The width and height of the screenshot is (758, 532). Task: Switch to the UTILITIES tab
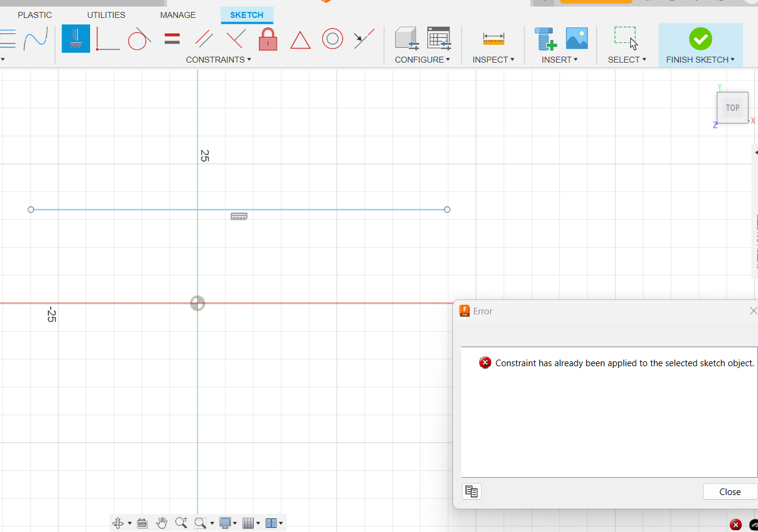click(x=106, y=15)
